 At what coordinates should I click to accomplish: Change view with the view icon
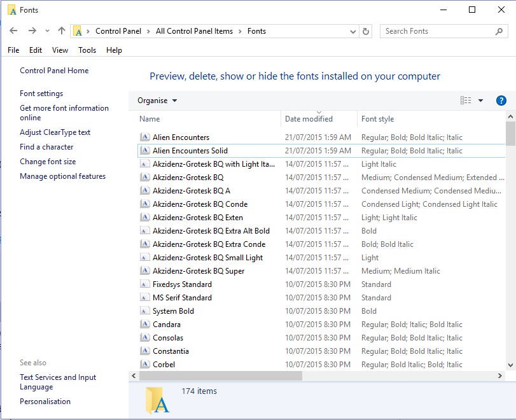tap(466, 101)
